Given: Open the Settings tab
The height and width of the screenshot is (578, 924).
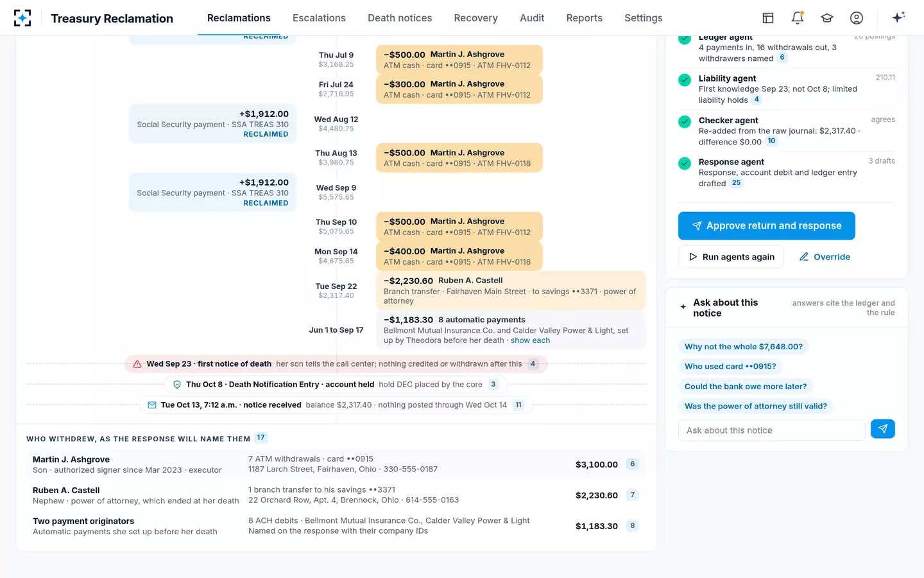Looking at the screenshot, I should (643, 18).
